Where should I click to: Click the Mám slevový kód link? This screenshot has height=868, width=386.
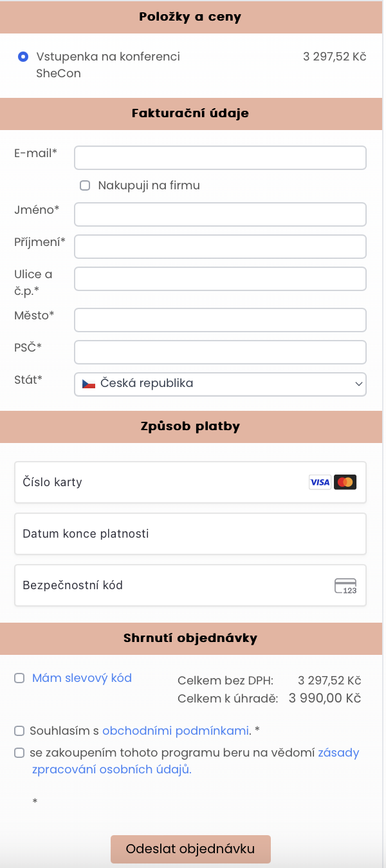(x=82, y=678)
